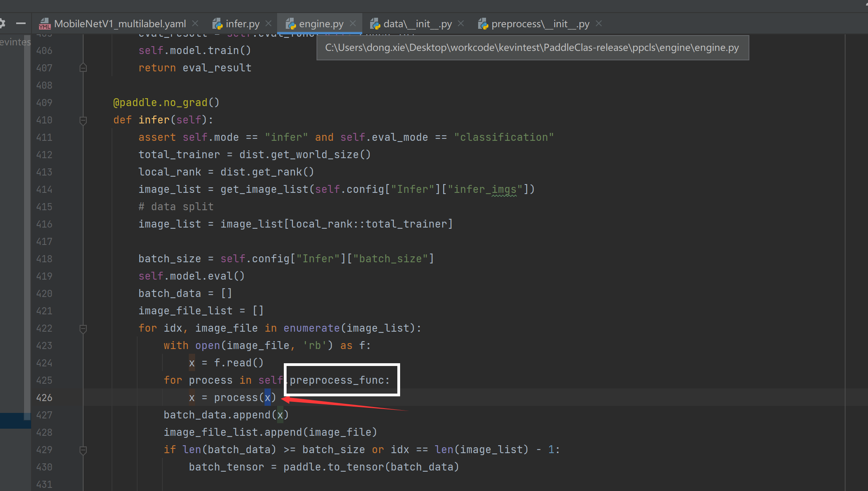The width and height of the screenshot is (868, 491).
Task: Click the engine.py file path tooltip
Action: 533,48
